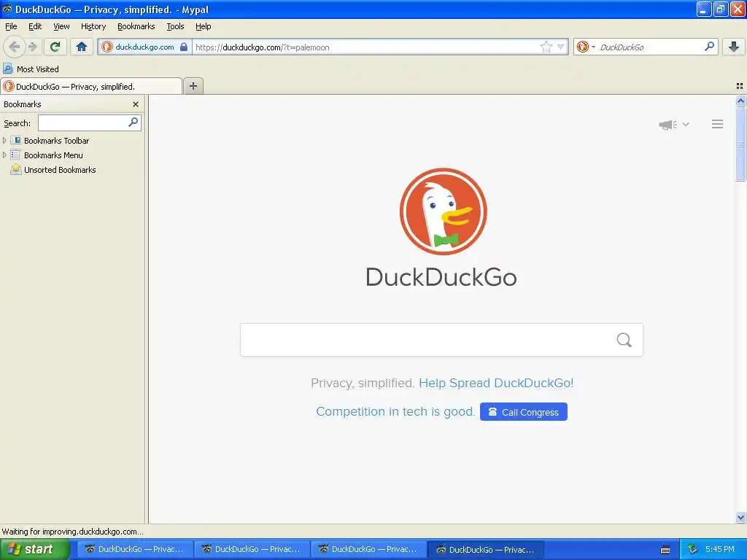This screenshot has height=560, width=747.
Task: Click the padlock security icon in address bar
Action: point(183,47)
